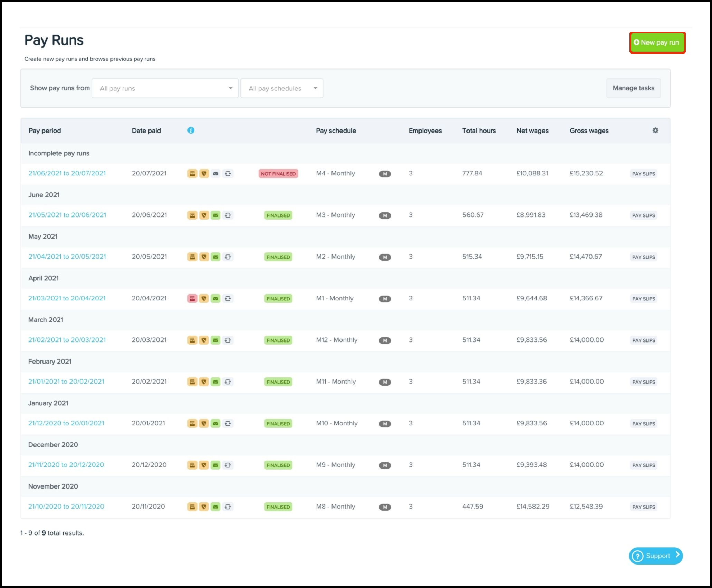Screen dimensions: 712x588
Task: Click the grey envelope icon on the M4 pay run
Action: tap(215, 174)
